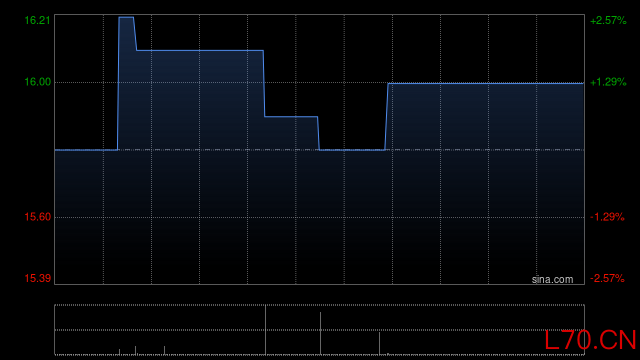Click the 16.21 price axis label
This screenshot has width=640, height=360.
[x=38, y=20]
